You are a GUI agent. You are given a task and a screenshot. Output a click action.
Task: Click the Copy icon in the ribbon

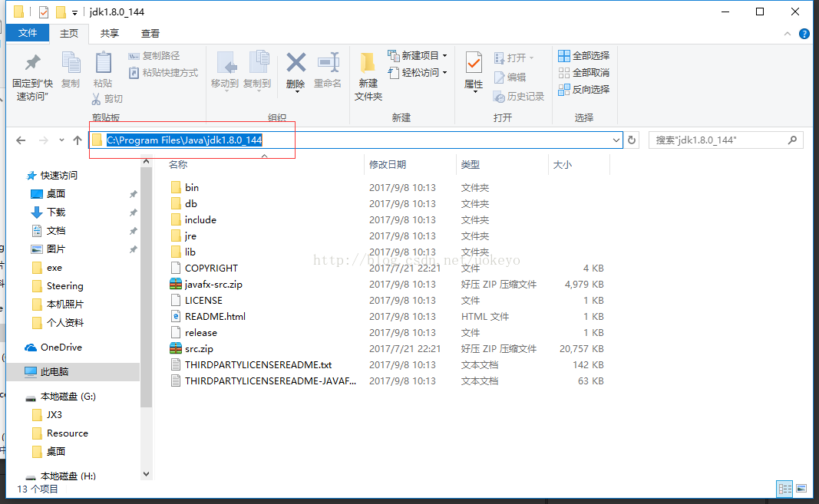coord(71,63)
